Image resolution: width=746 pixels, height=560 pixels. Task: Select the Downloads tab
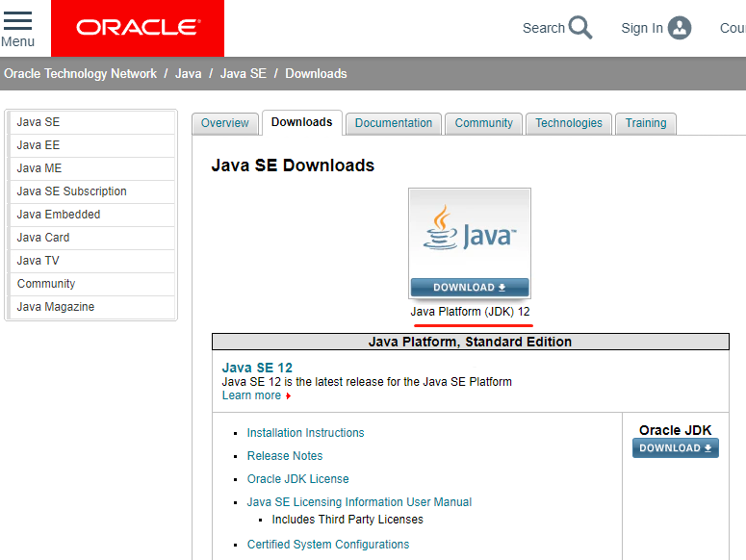(x=301, y=122)
